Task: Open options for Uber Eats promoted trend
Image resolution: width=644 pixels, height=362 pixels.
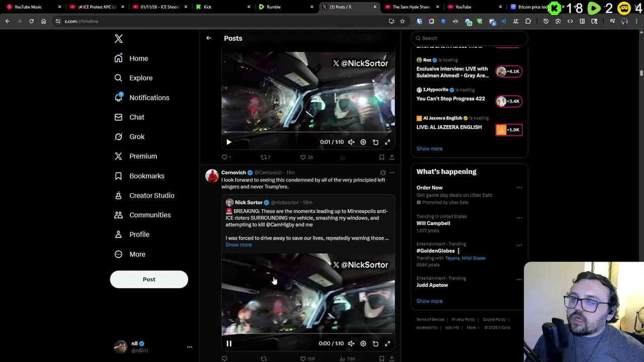Action: click(519, 188)
